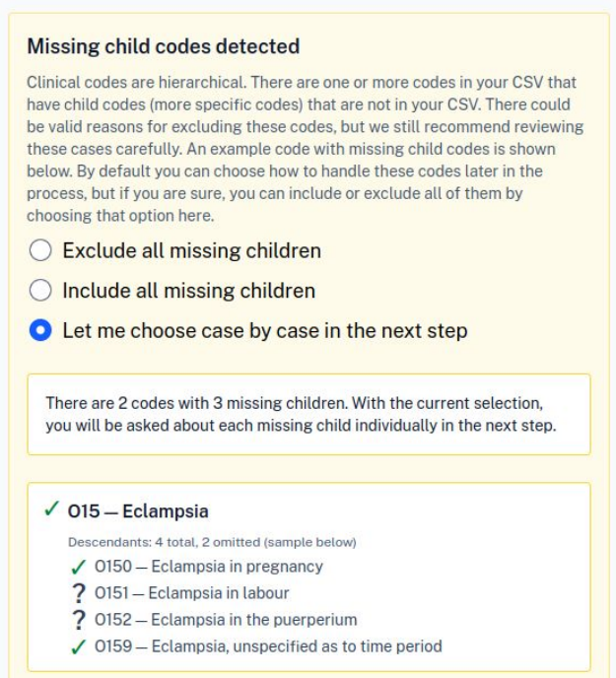
Task: Click the O15 — Eclampsia parent code heading
Action: point(138,511)
